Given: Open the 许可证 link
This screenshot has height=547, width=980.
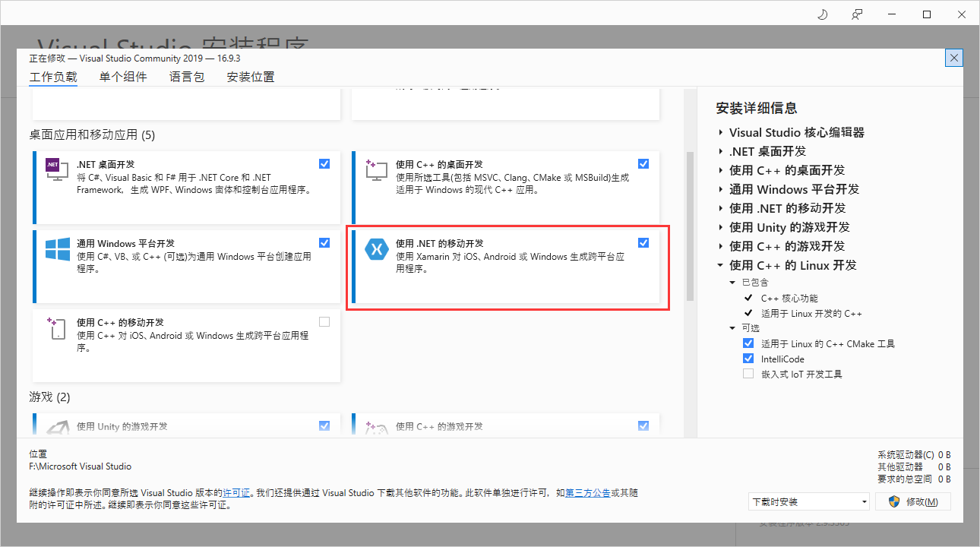Looking at the screenshot, I should 236,493.
